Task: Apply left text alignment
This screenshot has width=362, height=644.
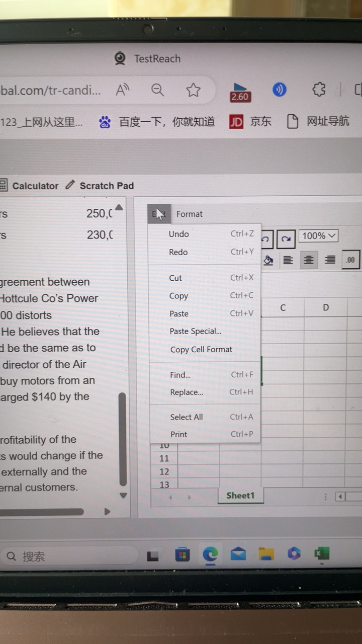Action: pyautogui.click(x=288, y=260)
